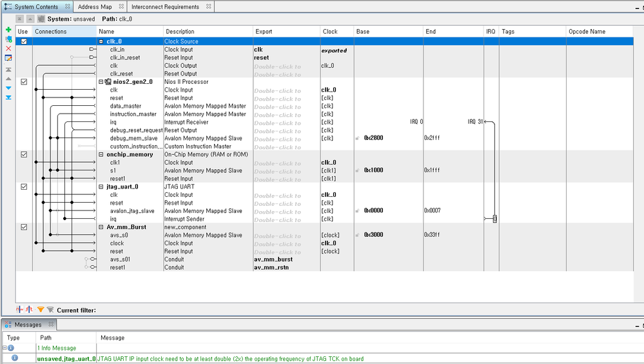The image size is (644, 364).
Task: Select the instruction_master row
Action: (x=324, y=114)
